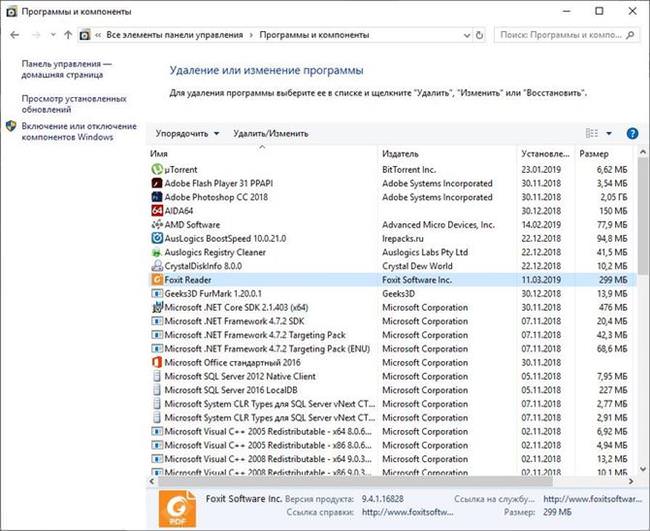The image size is (650, 531).
Task: Open Просмотр установленных обновлений link
Action: coord(74,104)
